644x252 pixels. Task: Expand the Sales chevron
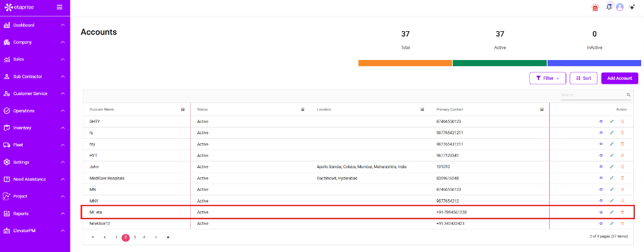63,59
